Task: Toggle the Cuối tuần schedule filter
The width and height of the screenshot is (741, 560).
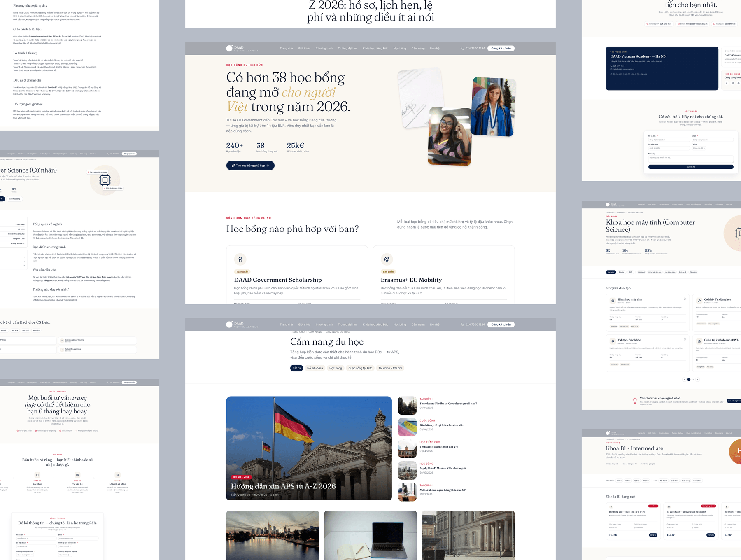Action: 674,481
